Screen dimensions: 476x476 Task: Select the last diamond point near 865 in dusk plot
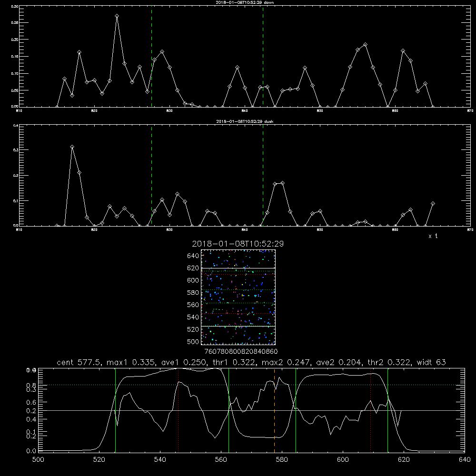pos(433,203)
